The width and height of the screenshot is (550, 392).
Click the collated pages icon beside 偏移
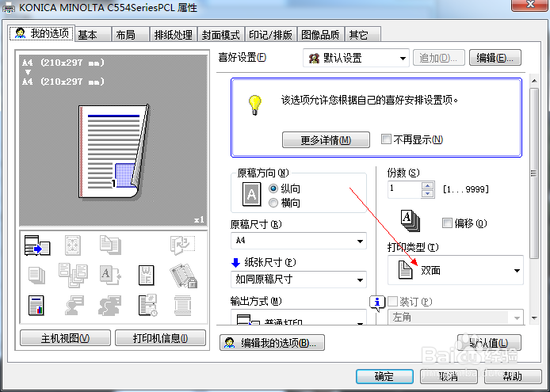(x=411, y=220)
